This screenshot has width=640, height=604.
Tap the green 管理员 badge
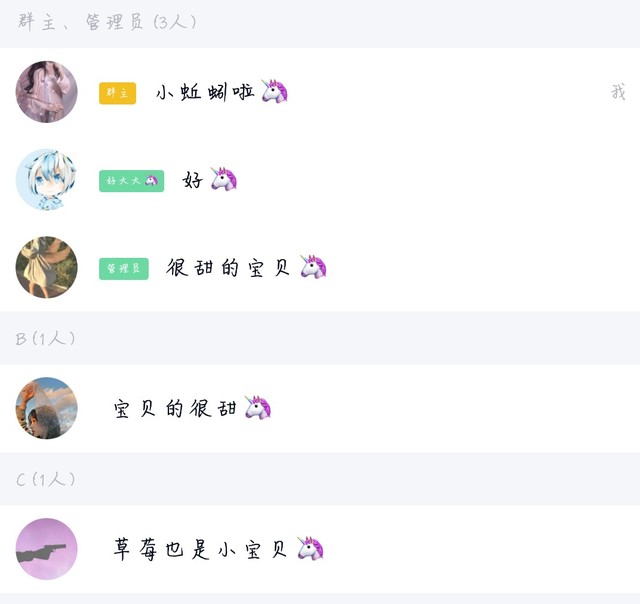(124, 269)
